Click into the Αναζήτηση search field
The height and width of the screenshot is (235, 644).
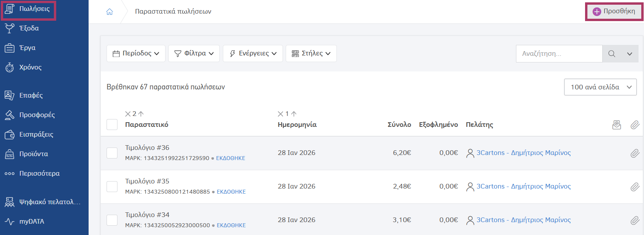point(559,53)
